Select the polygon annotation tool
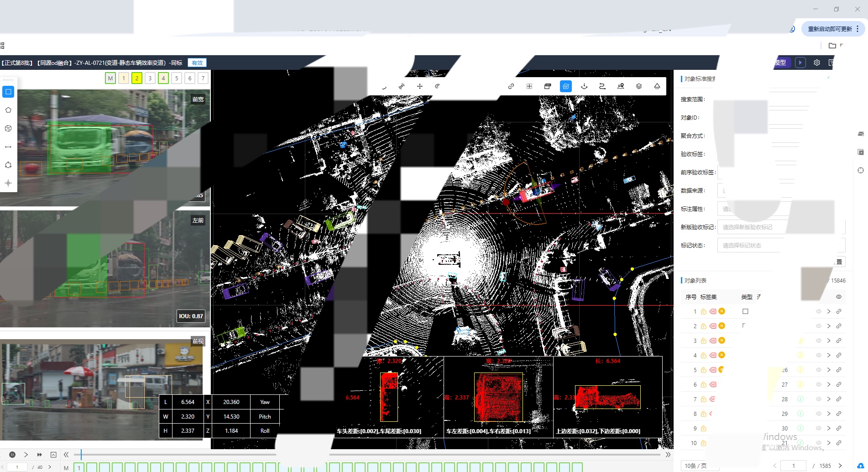The height and width of the screenshot is (472, 868). tap(8, 110)
